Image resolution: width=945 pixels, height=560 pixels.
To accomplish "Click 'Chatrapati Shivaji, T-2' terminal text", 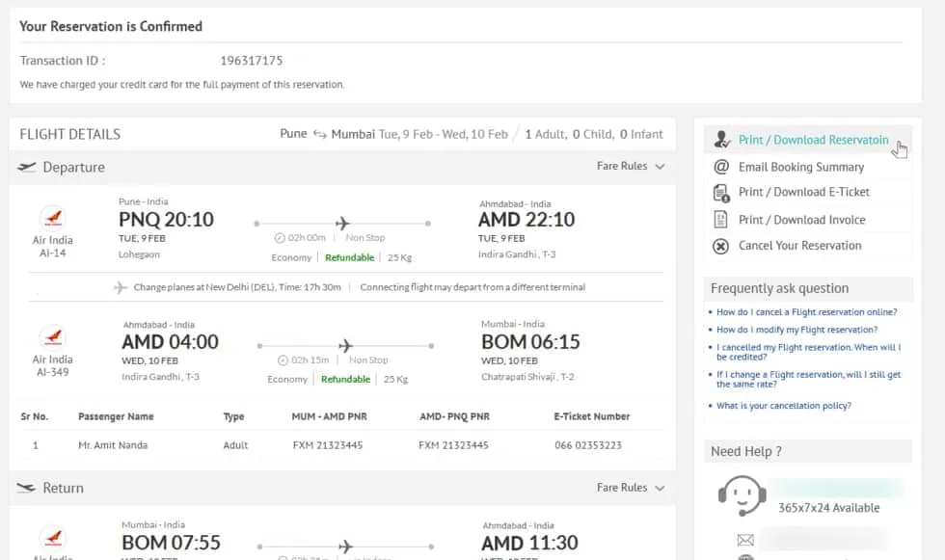I will click(x=527, y=377).
